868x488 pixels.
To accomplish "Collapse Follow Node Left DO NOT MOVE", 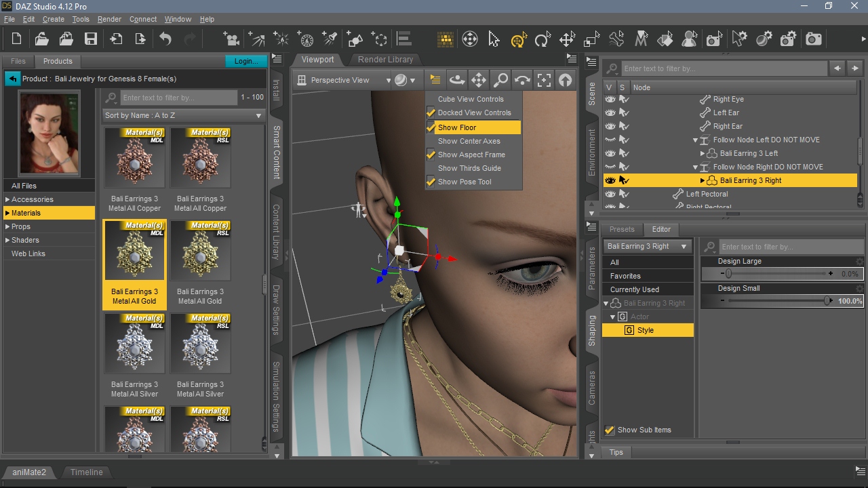I will (x=695, y=140).
